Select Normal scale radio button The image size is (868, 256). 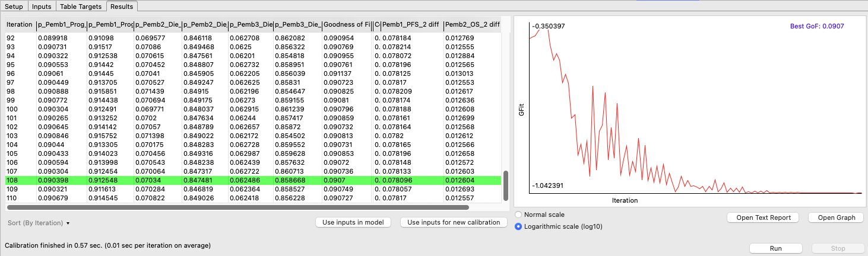[519, 215]
